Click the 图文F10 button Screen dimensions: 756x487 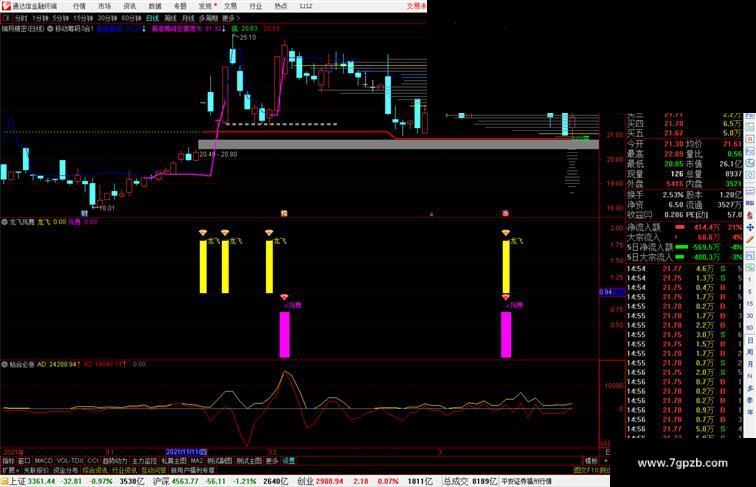coord(585,471)
